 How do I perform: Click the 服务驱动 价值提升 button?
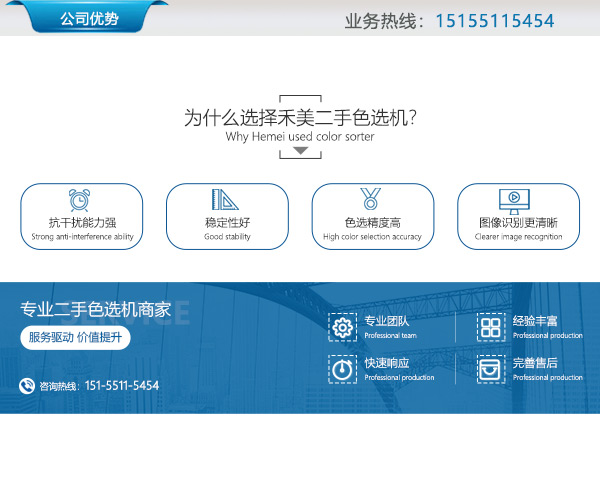(75, 338)
